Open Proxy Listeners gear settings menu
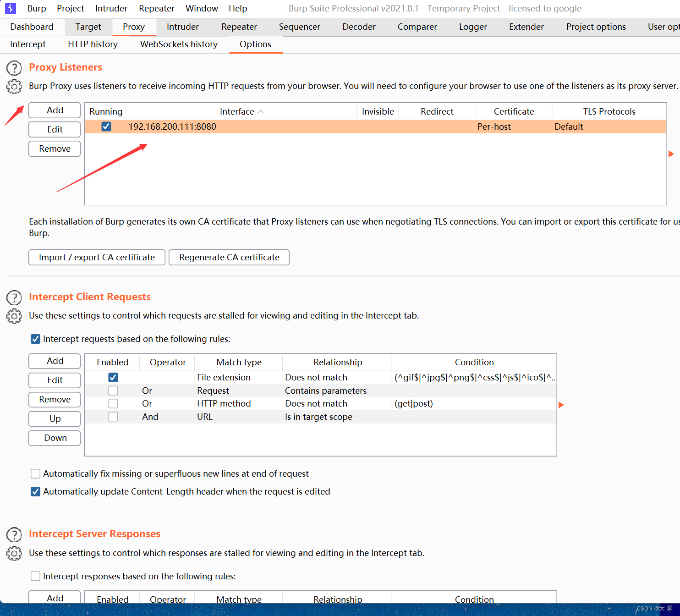 14,86
